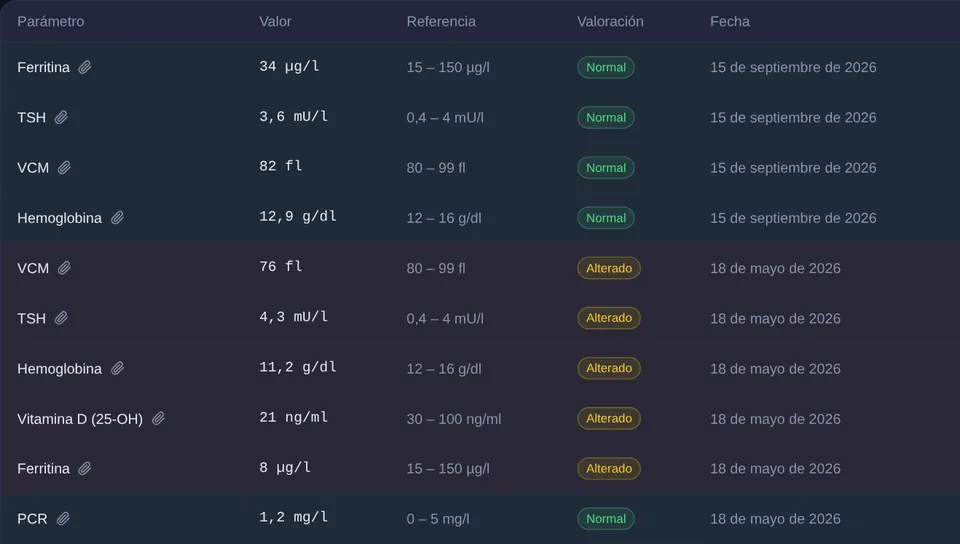960x544 pixels.
Task: Click paperclip icon next to VCM 76 fl
Action: point(64,268)
